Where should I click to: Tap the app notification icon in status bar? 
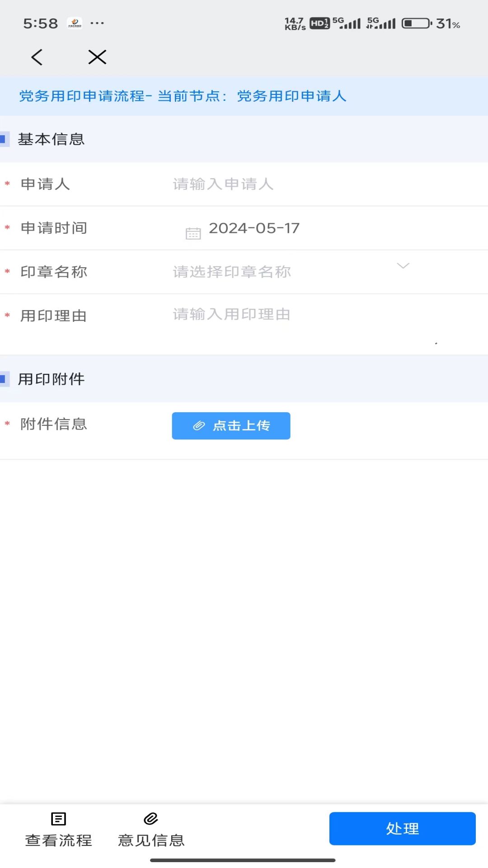(75, 23)
